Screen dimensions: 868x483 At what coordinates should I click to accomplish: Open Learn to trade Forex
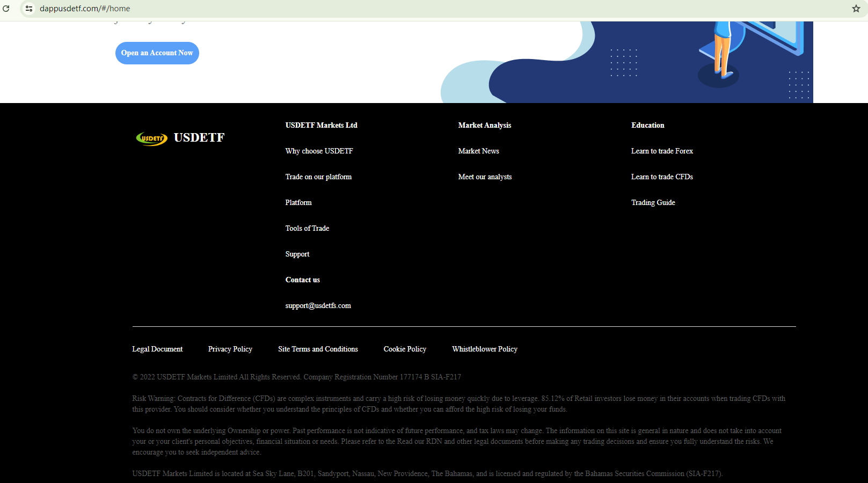pyautogui.click(x=662, y=151)
